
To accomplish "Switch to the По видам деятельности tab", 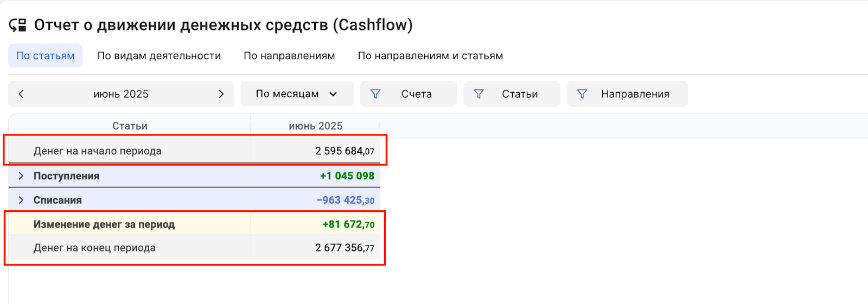I will [159, 56].
